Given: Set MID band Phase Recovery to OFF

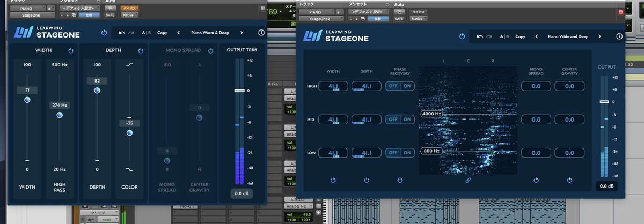Looking at the screenshot, I should [x=393, y=119].
